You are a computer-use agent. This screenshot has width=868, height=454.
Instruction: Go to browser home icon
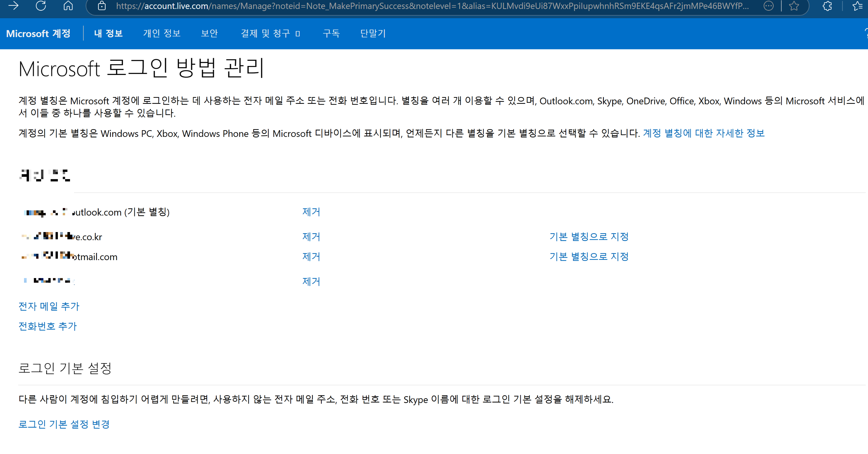point(68,5)
